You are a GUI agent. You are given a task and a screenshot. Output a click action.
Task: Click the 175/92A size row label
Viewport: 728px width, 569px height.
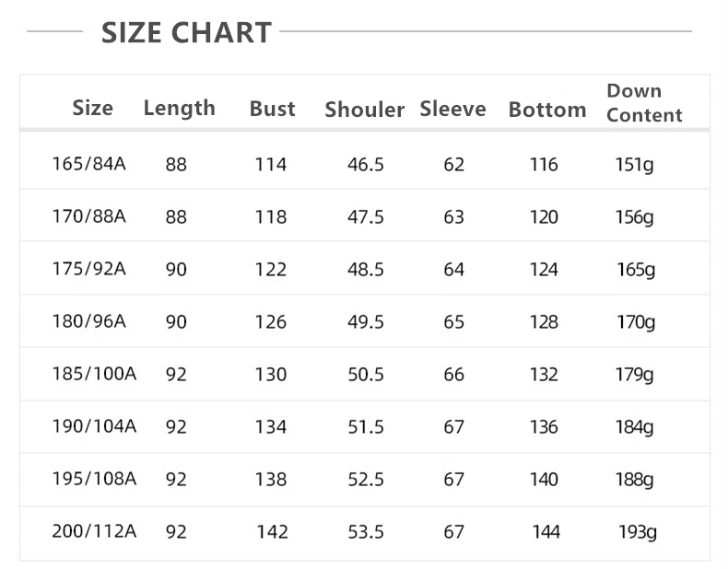pos(89,269)
